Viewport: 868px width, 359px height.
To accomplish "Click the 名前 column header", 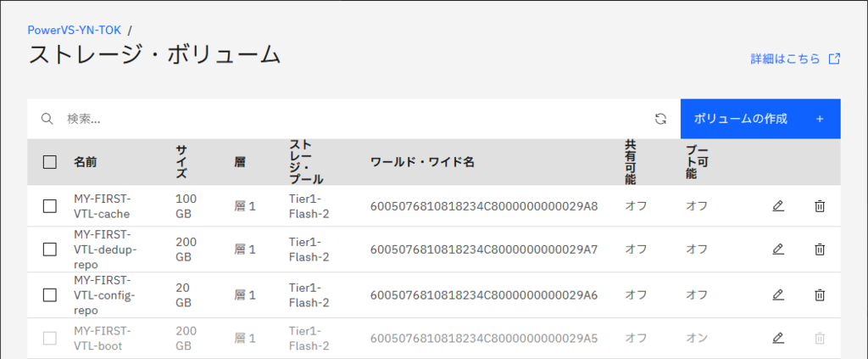I will pyautogui.click(x=86, y=162).
